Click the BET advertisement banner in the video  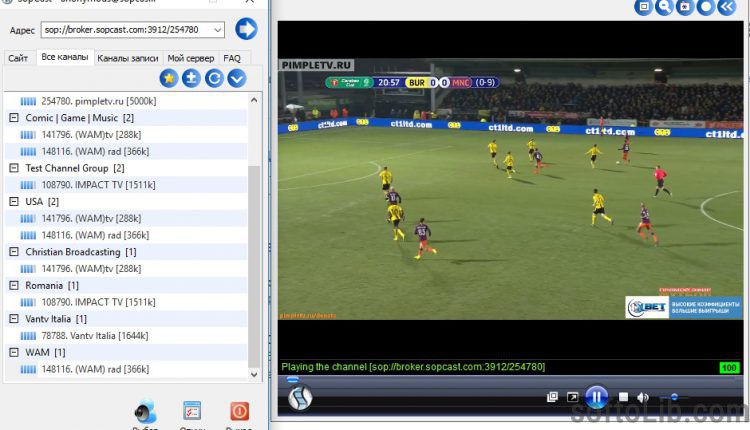(x=684, y=307)
